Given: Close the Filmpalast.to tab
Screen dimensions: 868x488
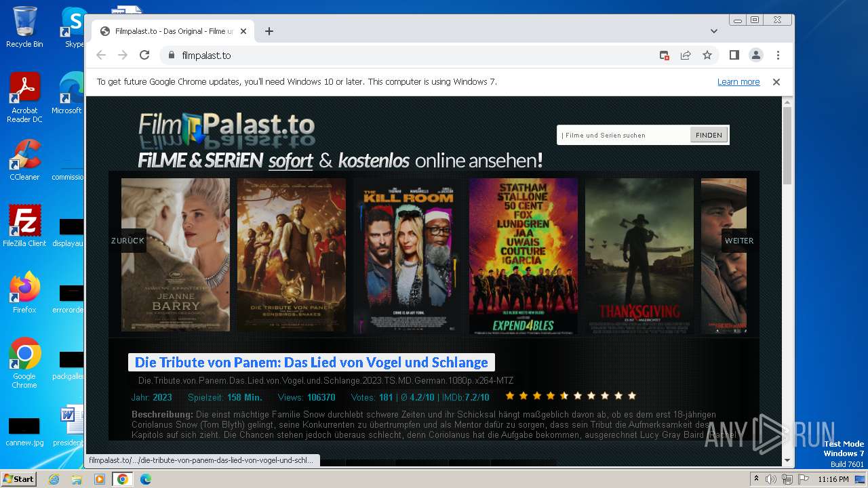Looking at the screenshot, I should point(243,31).
